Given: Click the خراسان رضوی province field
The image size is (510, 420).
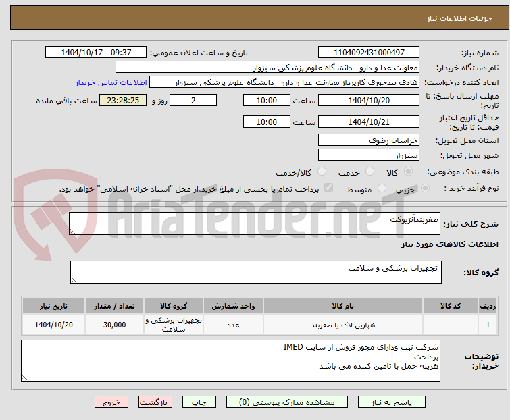Looking at the screenshot, I should tap(369, 140).
